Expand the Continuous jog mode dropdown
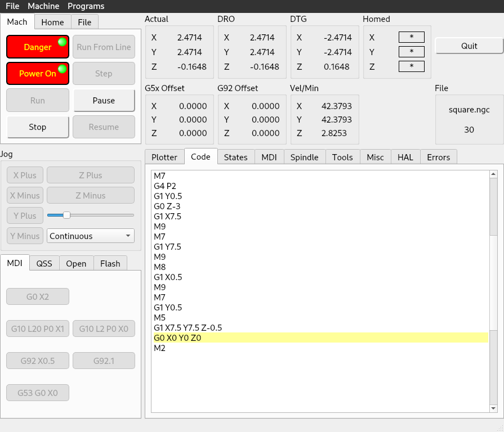This screenshot has height=432, width=504. (91, 236)
